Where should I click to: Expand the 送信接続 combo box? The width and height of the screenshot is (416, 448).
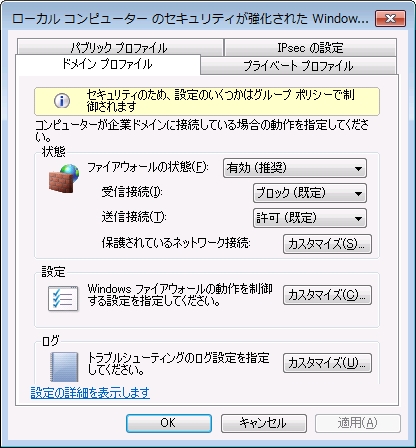tap(310, 218)
